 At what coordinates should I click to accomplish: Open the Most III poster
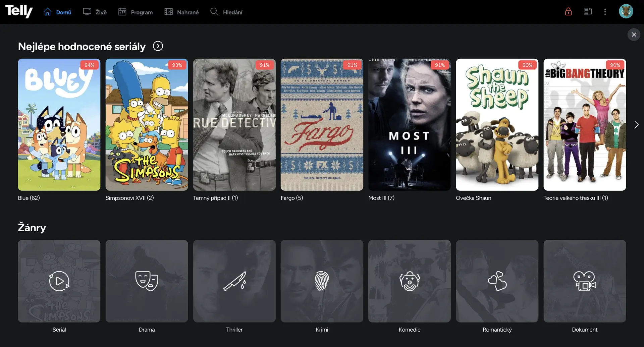point(410,125)
